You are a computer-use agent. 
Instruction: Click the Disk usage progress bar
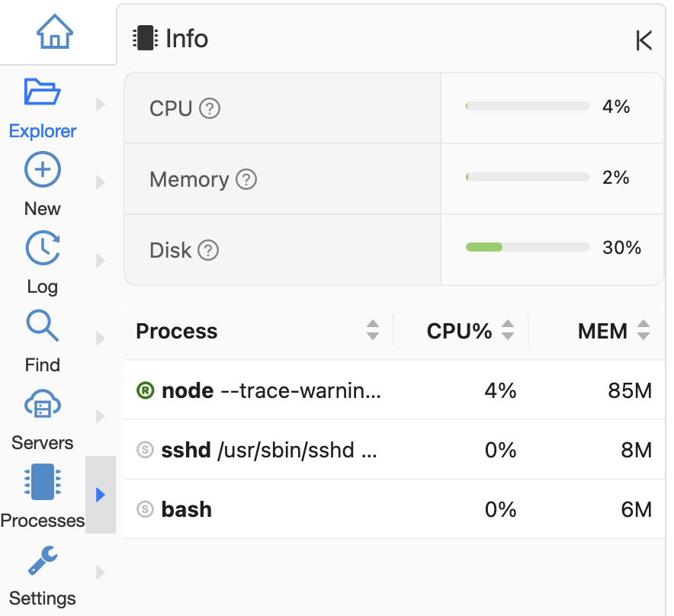coord(528,247)
